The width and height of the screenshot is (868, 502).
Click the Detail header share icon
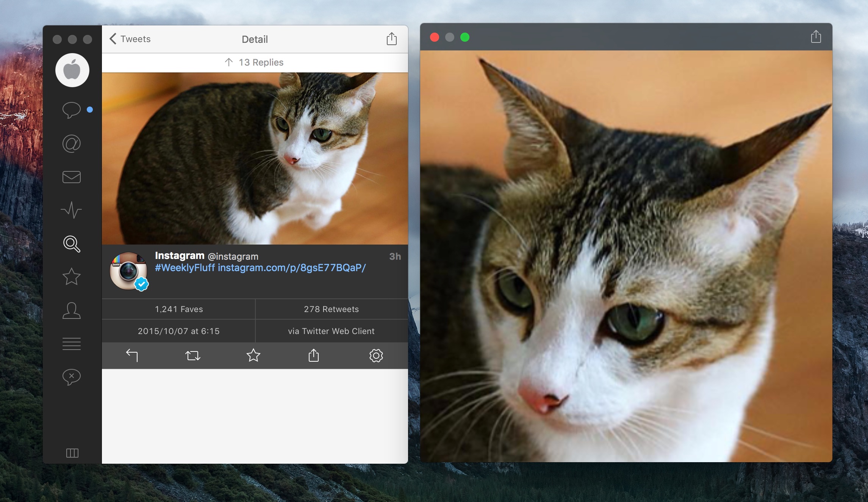(391, 39)
